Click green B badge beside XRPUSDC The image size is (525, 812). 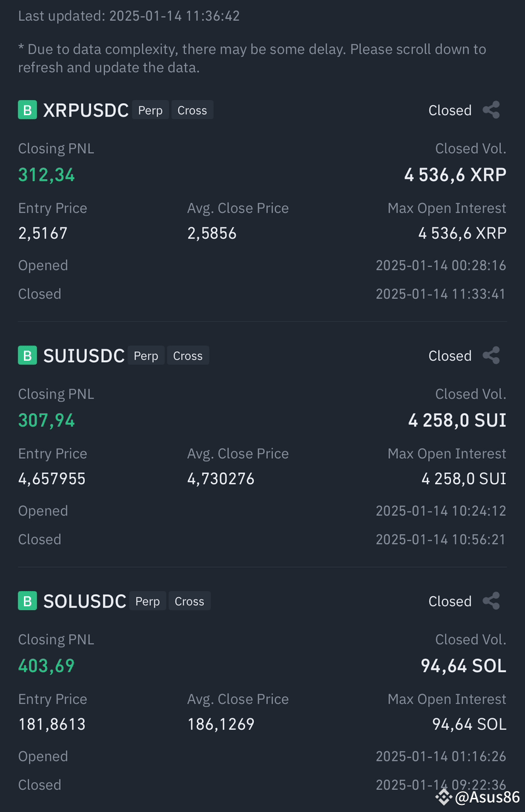pyautogui.click(x=27, y=110)
